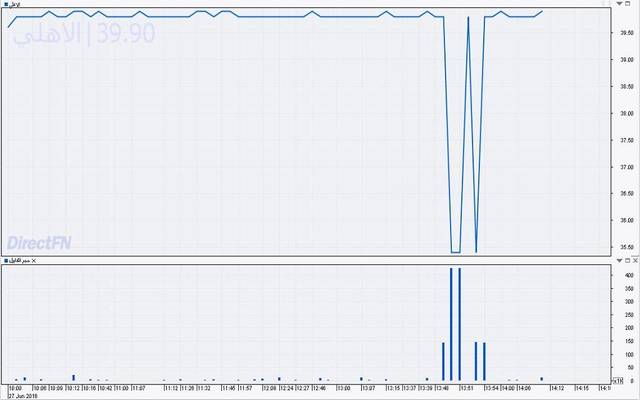Click the small volume bar near 10:12

[x=73, y=378]
